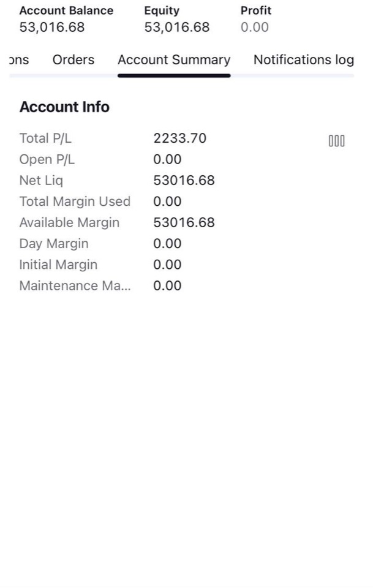Click the Total P/L value 2233.70

click(x=180, y=138)
